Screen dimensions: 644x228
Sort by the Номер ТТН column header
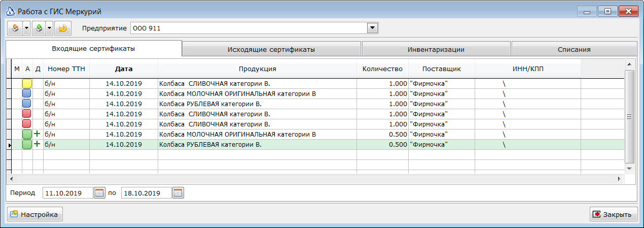pyautogui.click(x=66, y=69)
